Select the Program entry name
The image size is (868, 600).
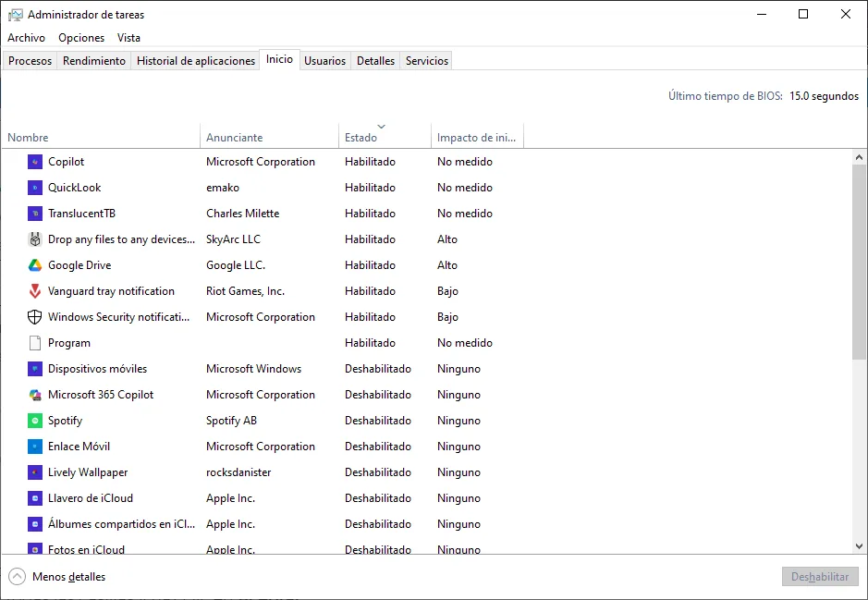pyautogui.click(x=69, y=343)
